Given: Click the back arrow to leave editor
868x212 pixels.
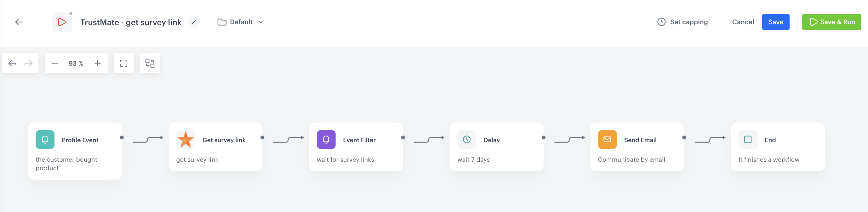Looking at the screenshot, I should click(20, 21).
